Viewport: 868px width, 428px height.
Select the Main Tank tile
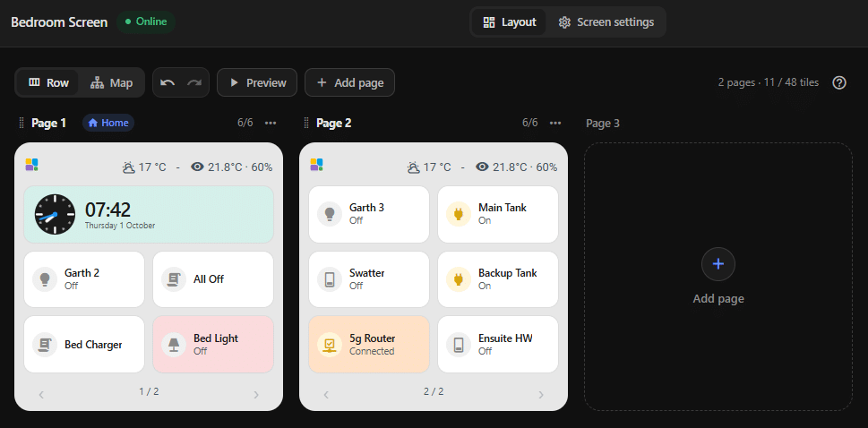pos(498,214)
